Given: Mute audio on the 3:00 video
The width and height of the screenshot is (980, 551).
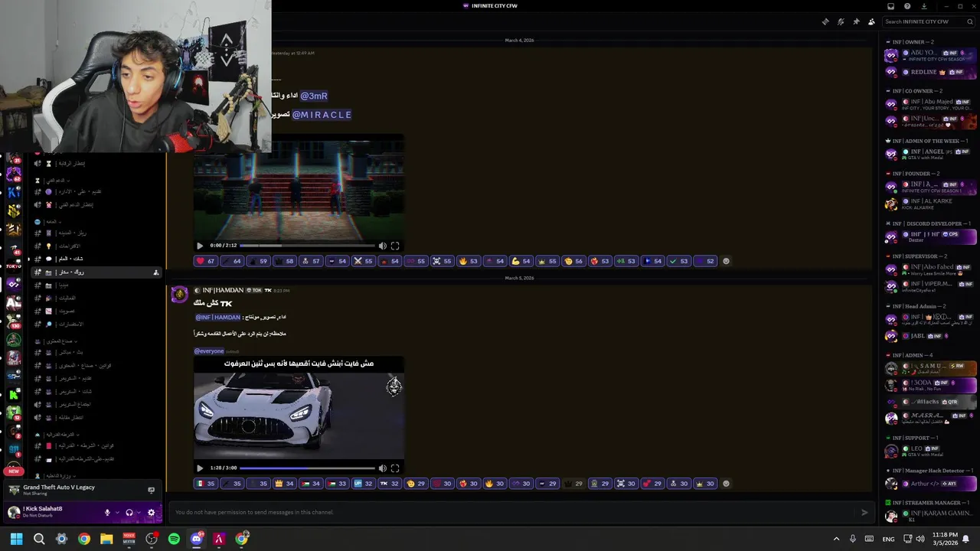Looking at the screenshot, I should [x=382, y=468].
